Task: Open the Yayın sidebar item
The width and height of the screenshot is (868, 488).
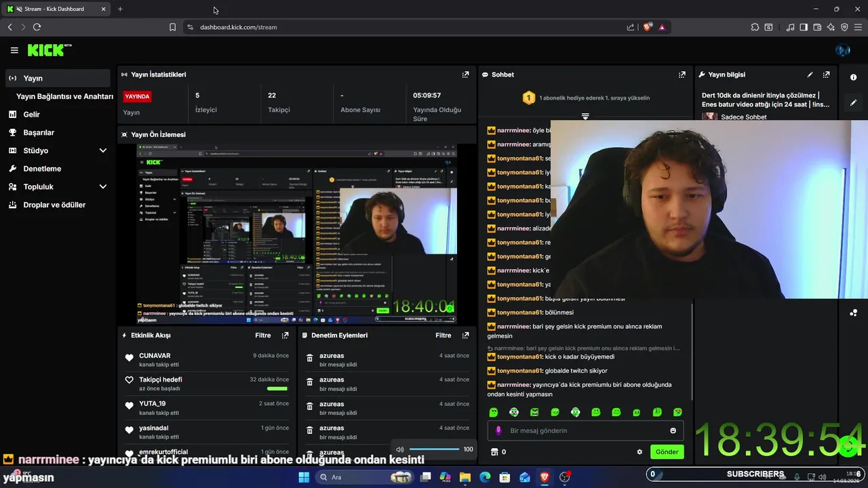Action: point(57,78)
